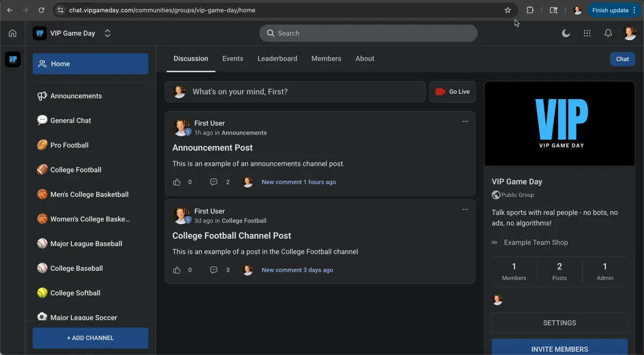The width and height of the screenshot is (644, 355).
Task: Switch to the Members tab
Action: pos(326,58)
